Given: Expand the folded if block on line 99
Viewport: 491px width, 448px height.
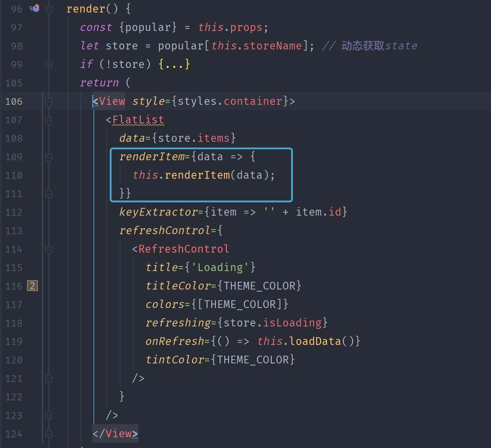Looking at the screenshot, I should click(49, 65).
